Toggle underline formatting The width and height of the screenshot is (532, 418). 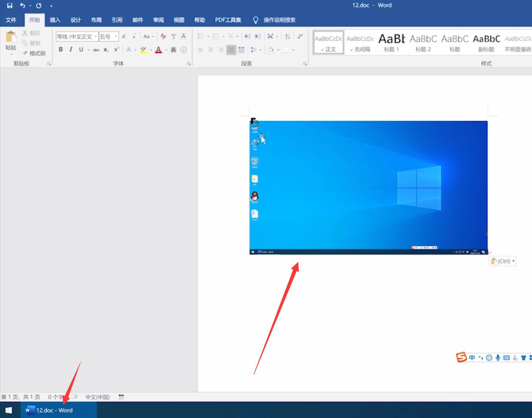click(x=81, y=49)
